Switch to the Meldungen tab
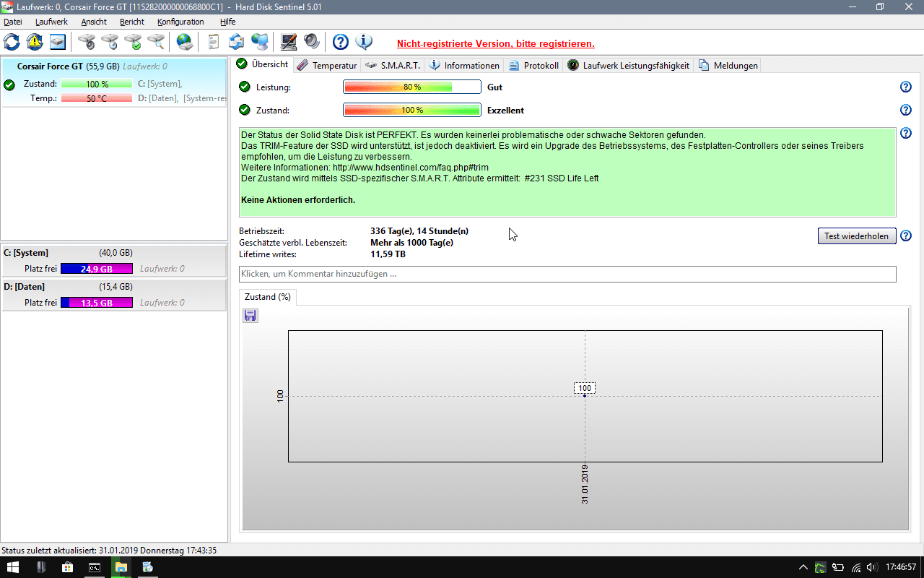 coord(728,65)
